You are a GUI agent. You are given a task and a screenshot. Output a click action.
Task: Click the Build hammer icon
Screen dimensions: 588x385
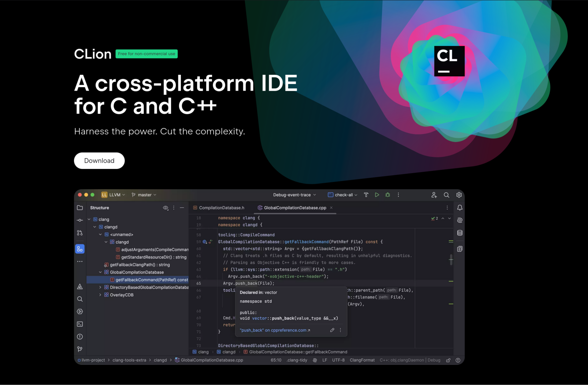366,195
